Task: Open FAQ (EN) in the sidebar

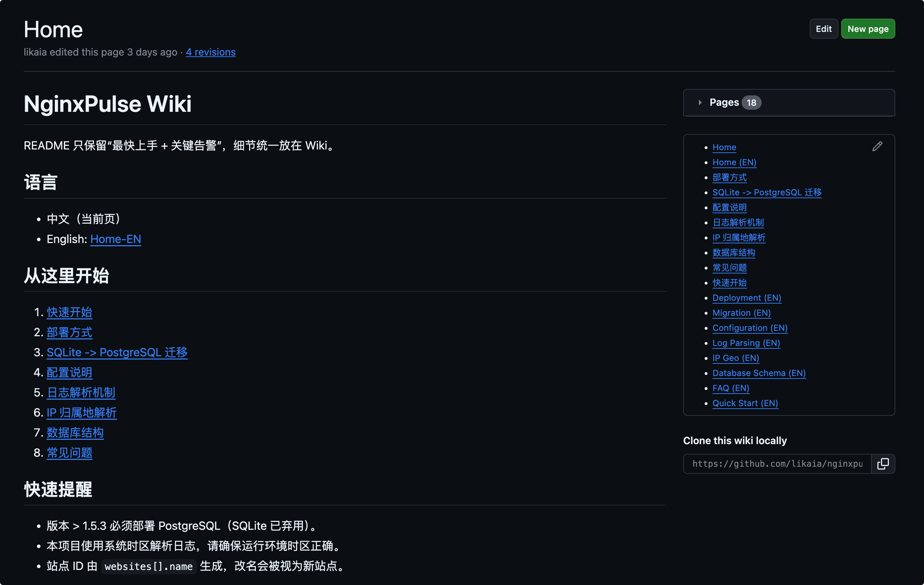Action: pos(730,388)
